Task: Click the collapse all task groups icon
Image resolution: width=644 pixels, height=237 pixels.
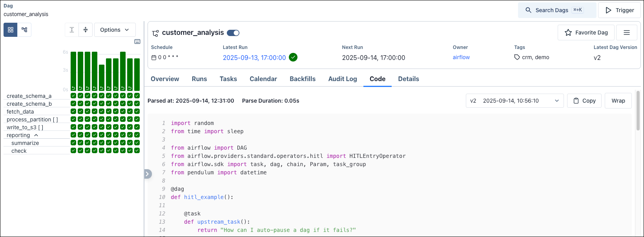Action: pos(86,30)
